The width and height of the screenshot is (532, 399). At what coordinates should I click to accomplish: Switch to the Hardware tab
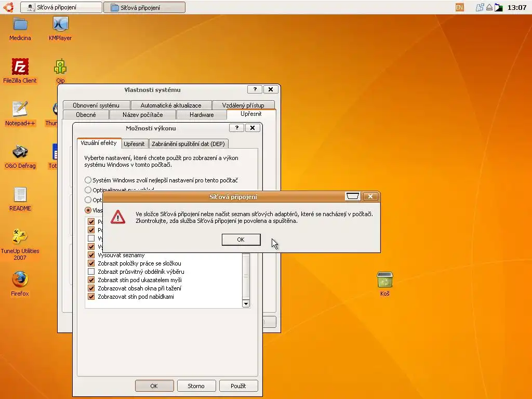(202, 115)
